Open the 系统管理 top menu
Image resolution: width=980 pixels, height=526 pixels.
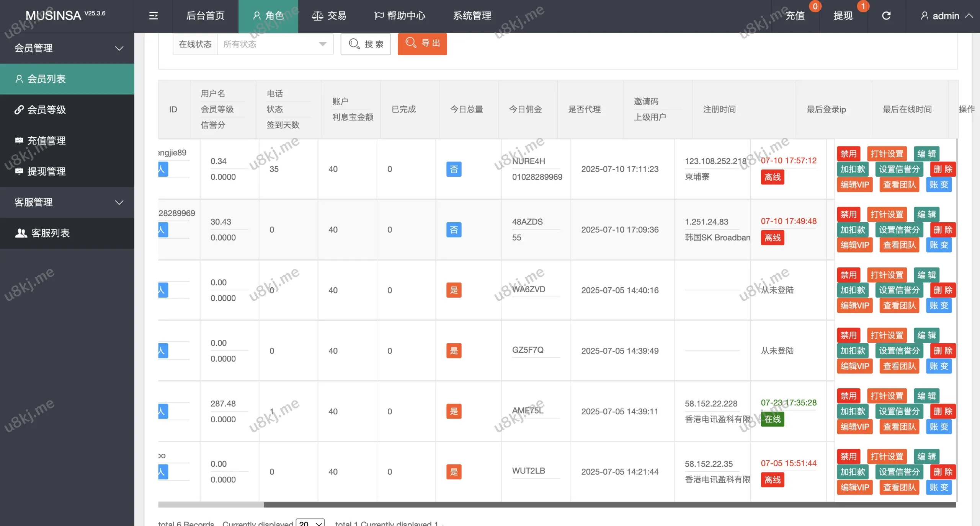pyautogui.click(x=472, y=16)
